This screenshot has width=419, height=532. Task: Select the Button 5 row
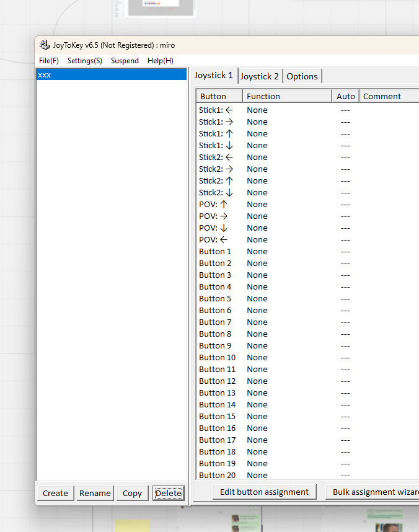[307, 299]
